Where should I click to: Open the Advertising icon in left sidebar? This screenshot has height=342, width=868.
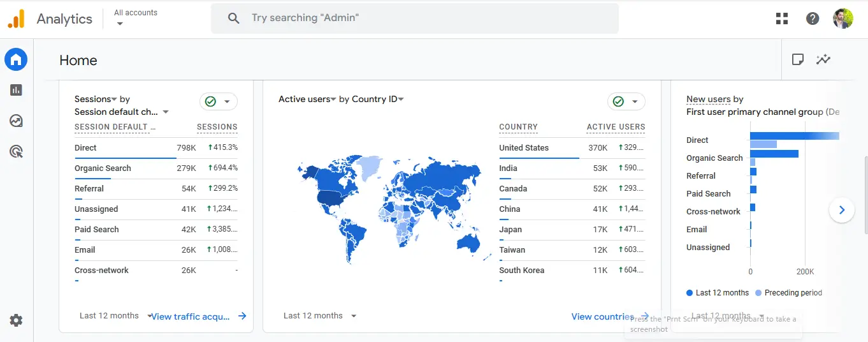(16, 151)
